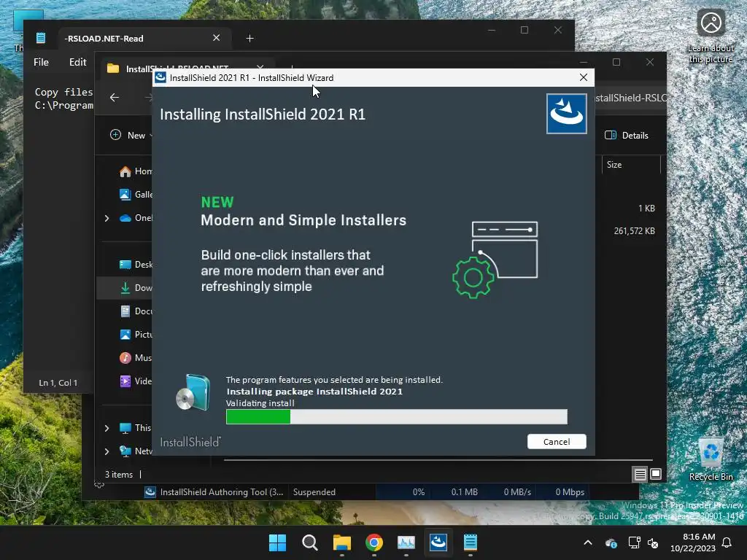Open Home in Explorer sidebar
The image size is (747, 560).
tap(136, 171)
